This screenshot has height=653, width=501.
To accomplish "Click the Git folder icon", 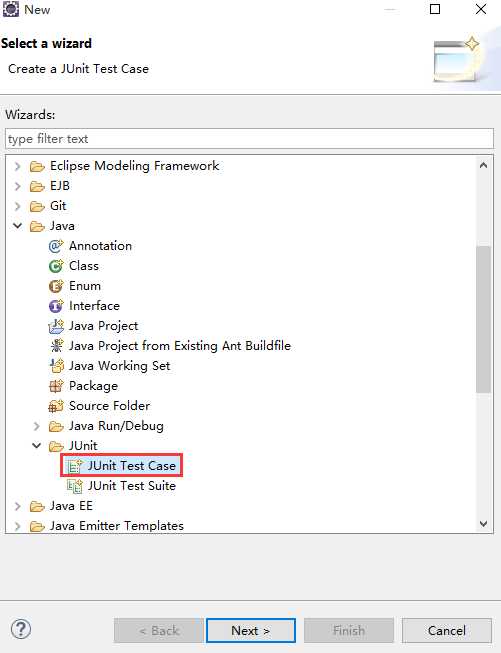I will [37, 206].
